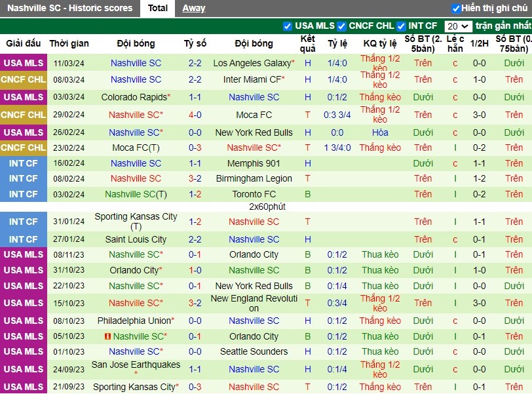Screen dimensions: 532x394
Task: Switch to the Total tab
Action: (157, 8)
